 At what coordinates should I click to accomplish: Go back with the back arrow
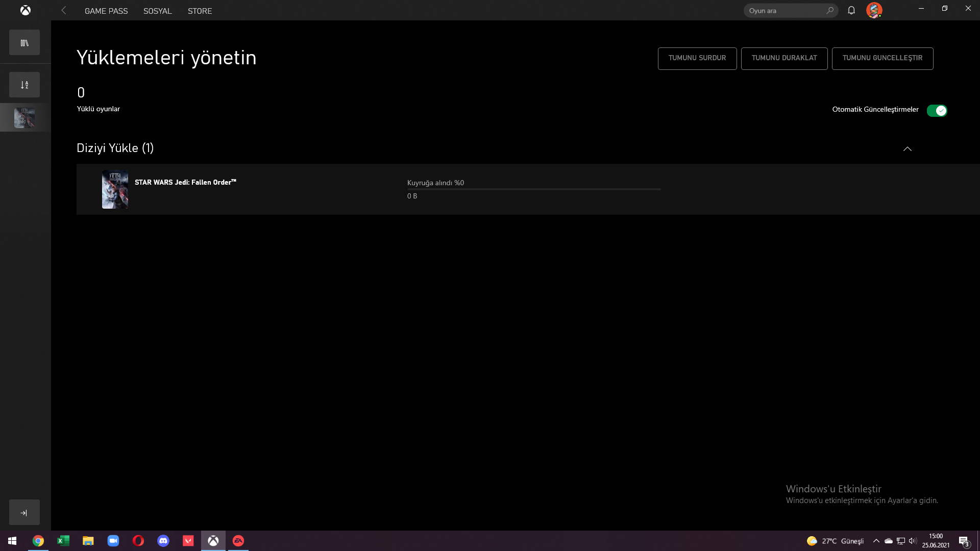point(64,10)
